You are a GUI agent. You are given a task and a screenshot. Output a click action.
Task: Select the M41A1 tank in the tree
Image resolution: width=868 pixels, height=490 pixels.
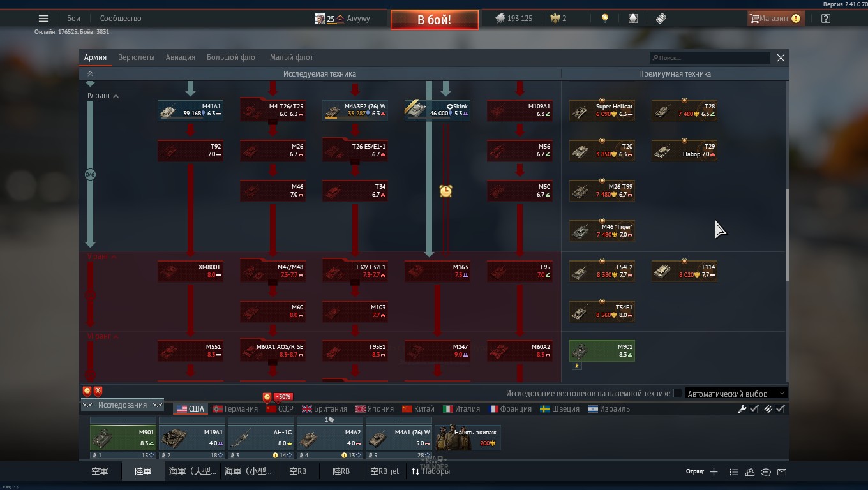(190, 110)
